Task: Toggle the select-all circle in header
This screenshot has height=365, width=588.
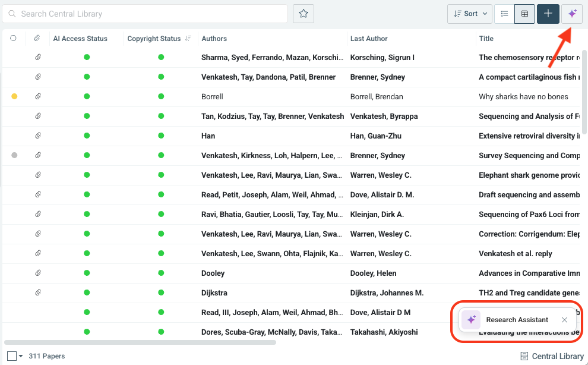Action: (x=13, y=38)
